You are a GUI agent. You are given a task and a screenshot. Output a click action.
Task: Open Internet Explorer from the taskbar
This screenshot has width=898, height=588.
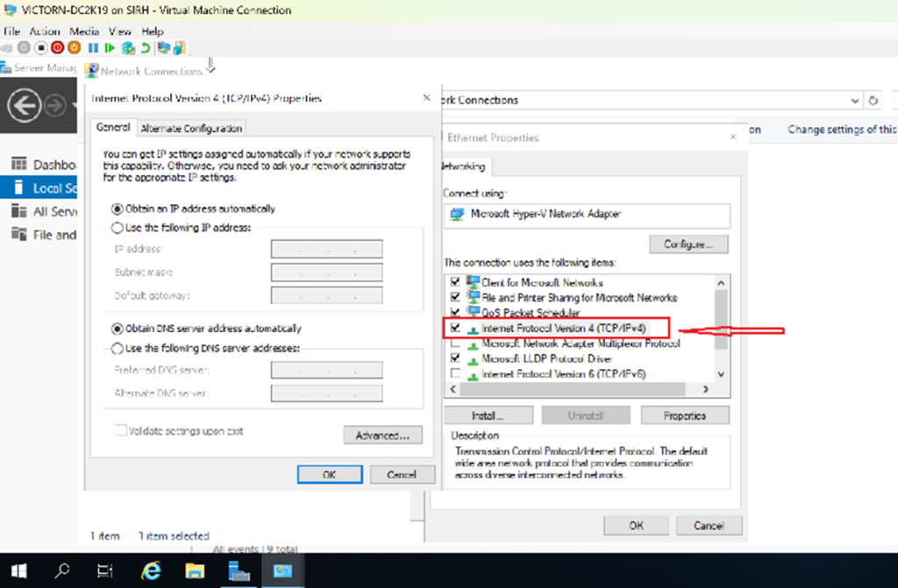point(152,571)
